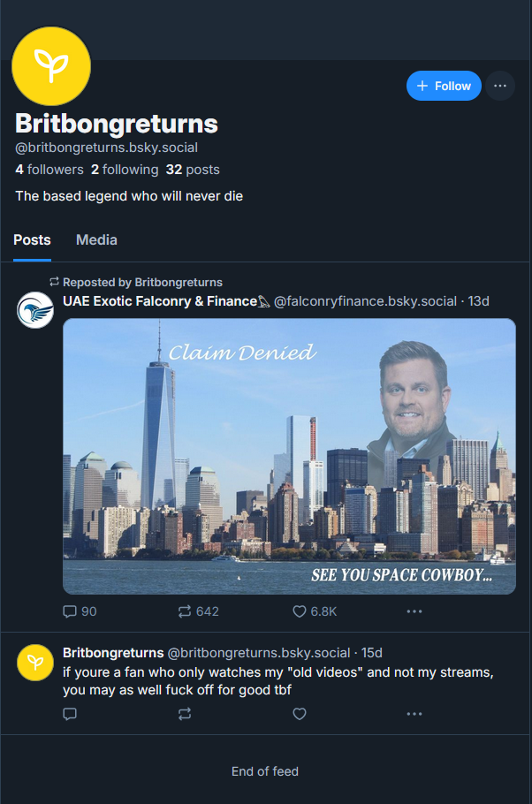The width and height of the screenshot is (532, 804).
Task: Click the reply icon on Britbongreturns' post
Action: [70, 714]
